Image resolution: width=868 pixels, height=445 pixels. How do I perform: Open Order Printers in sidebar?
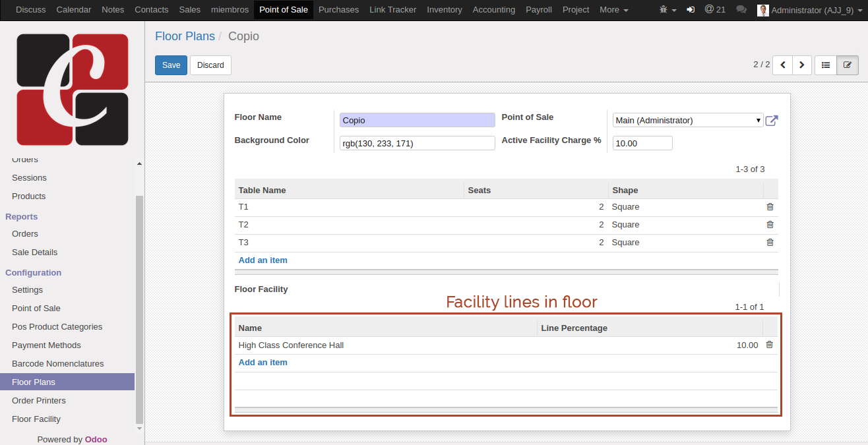coord(39,401)
